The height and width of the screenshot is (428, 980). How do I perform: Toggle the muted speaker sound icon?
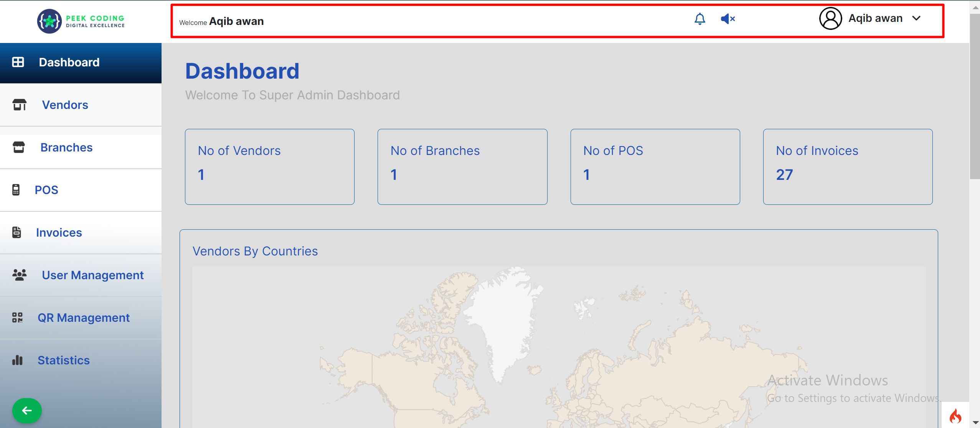coord(728,18)
